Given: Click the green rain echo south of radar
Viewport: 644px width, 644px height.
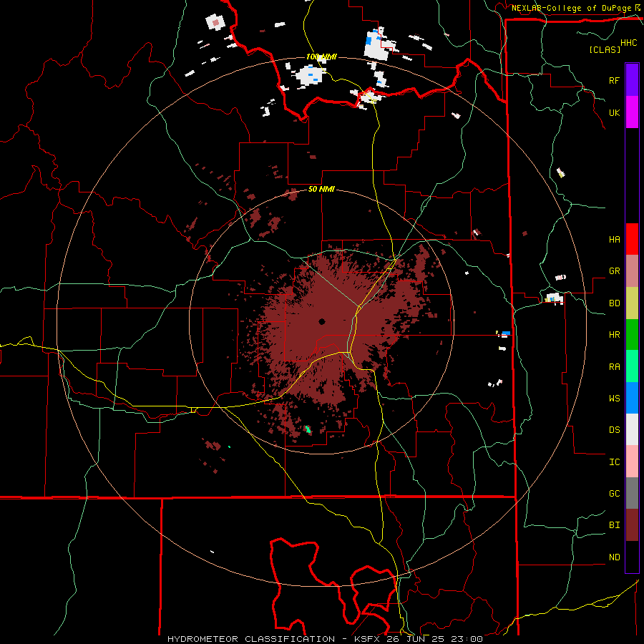Looking at the screenshot, I should click(308, 429).
